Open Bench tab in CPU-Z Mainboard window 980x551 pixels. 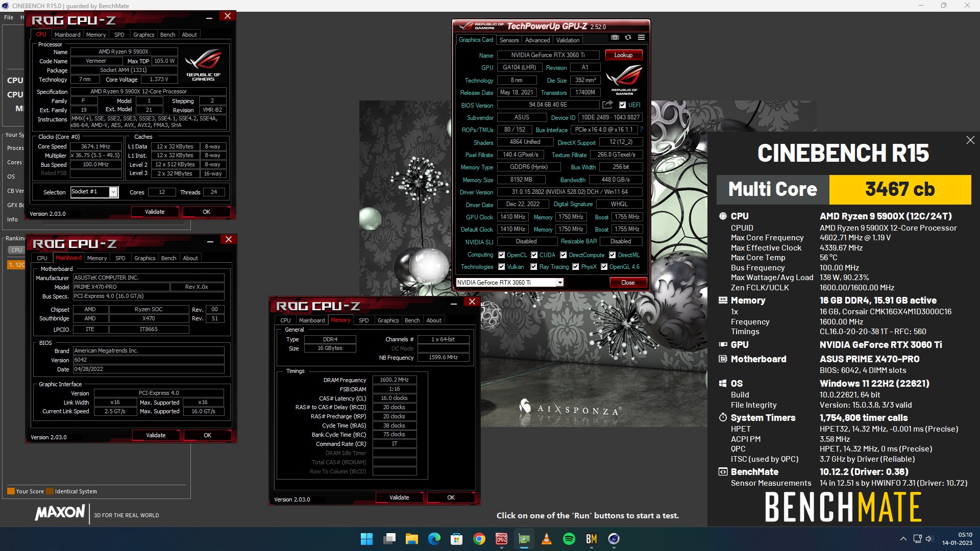click(x=168, y=258)
